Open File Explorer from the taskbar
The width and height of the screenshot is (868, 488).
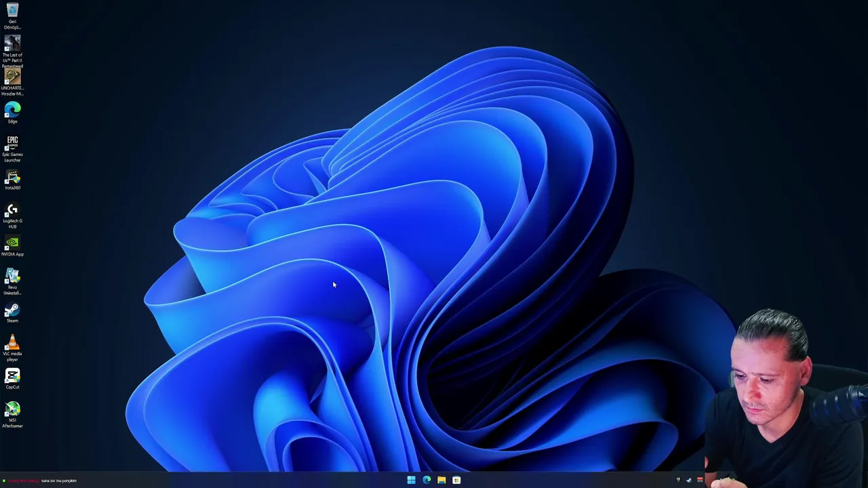tap(441, 480)
